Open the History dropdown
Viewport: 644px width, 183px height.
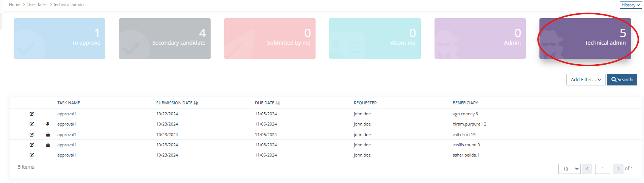click(631, 5)
